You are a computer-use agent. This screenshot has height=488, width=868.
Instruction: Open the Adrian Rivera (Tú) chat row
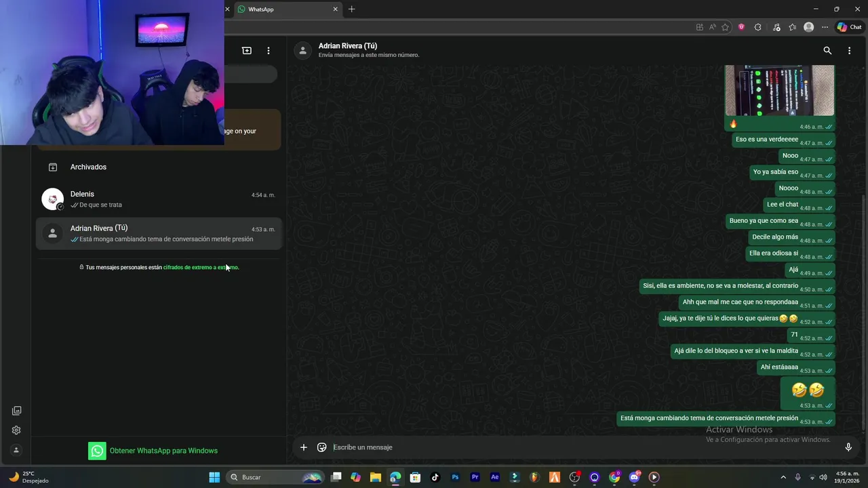click(x=159, y=233)
